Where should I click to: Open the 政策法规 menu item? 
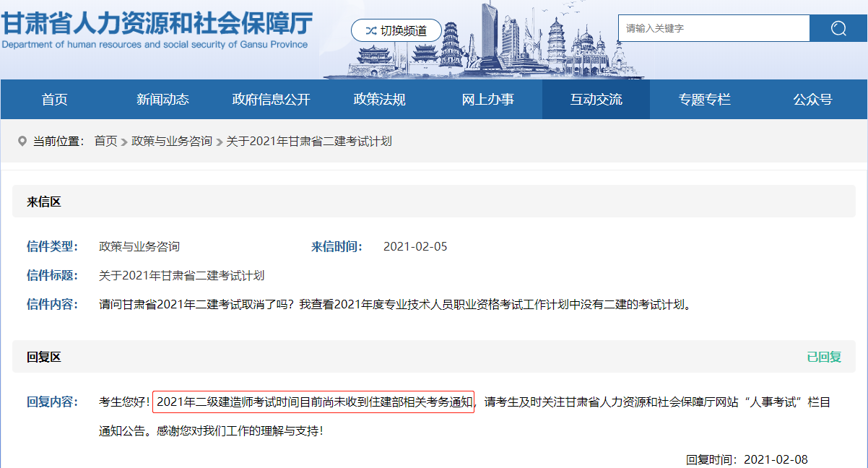click(379, 99)
